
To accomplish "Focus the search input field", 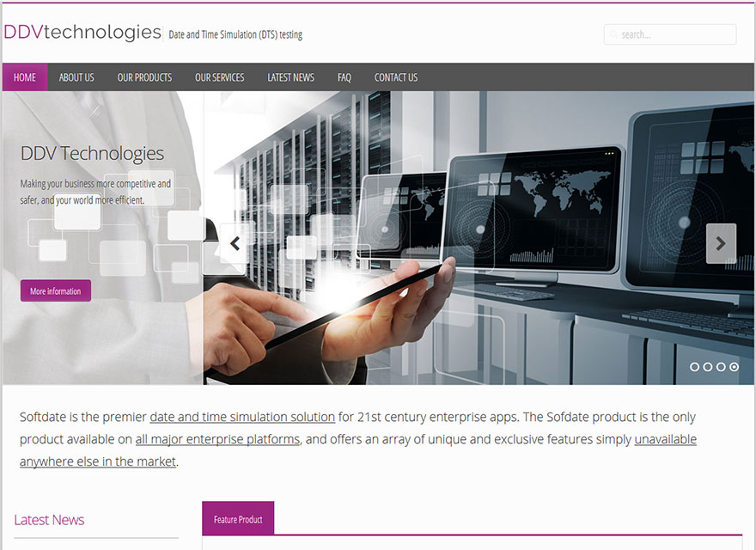I will click(670, 34).
